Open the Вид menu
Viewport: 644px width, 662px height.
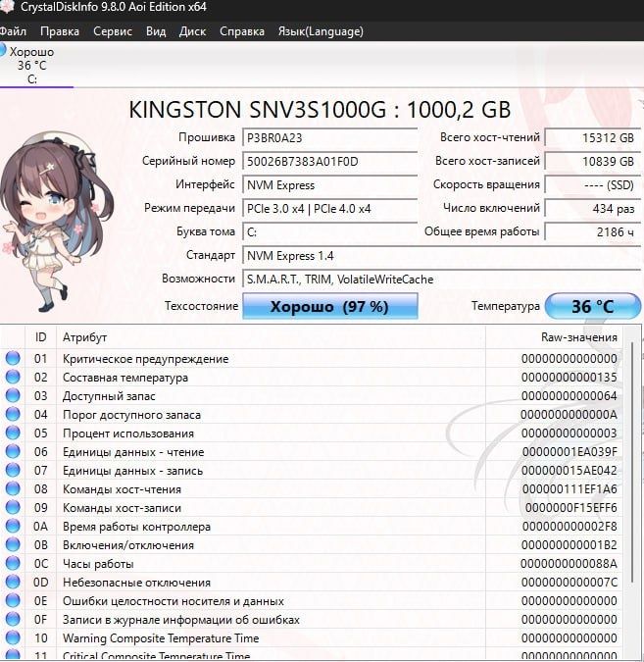point(156,31)
